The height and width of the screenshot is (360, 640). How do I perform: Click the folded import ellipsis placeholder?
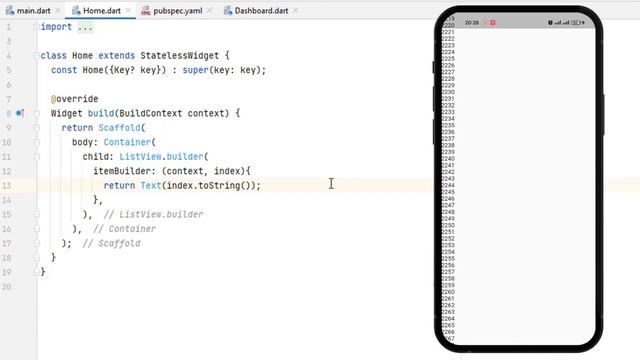click(x=85, y=27)
